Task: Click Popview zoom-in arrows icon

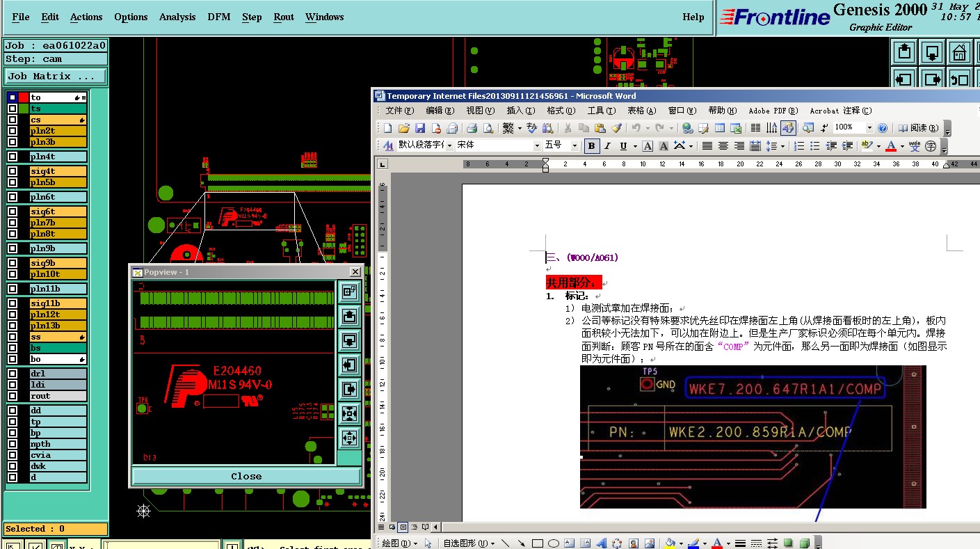Action: tap(349, 413)
